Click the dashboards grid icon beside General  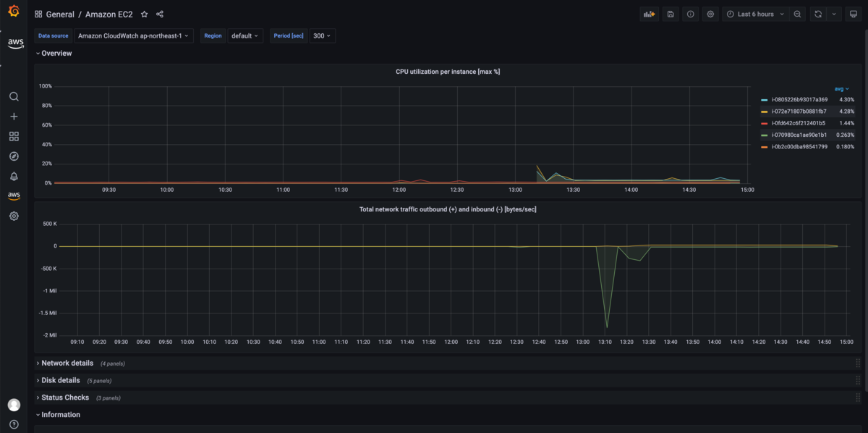click(38, 14)
